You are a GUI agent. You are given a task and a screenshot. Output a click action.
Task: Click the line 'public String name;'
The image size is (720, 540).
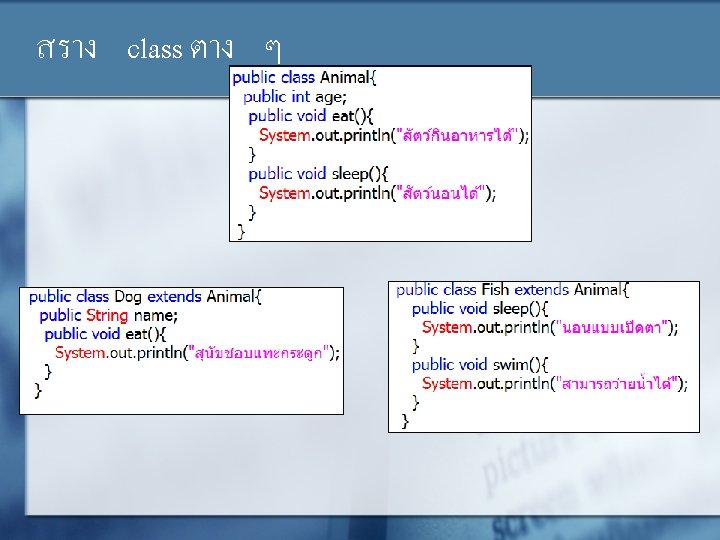click(108, 315)
